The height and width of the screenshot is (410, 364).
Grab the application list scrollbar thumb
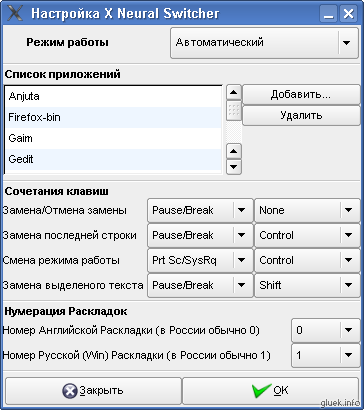tap(234, 110)
